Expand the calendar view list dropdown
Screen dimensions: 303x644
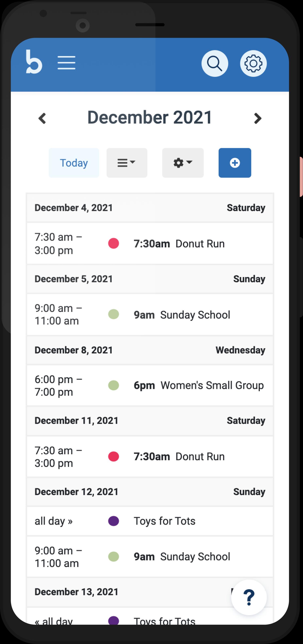tap(127, 163)
